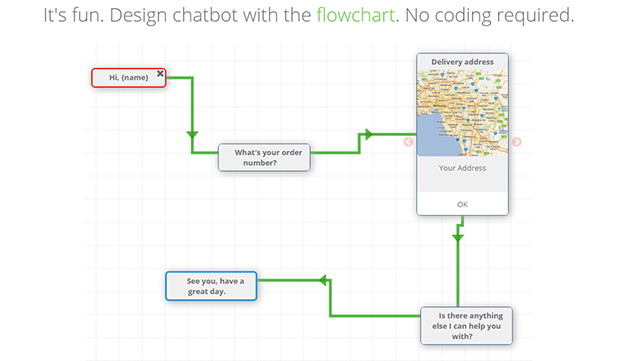This screenshot has height=361, width=640.
Task: Click the "Your Address" input field
Action: (x=462, y=174)
